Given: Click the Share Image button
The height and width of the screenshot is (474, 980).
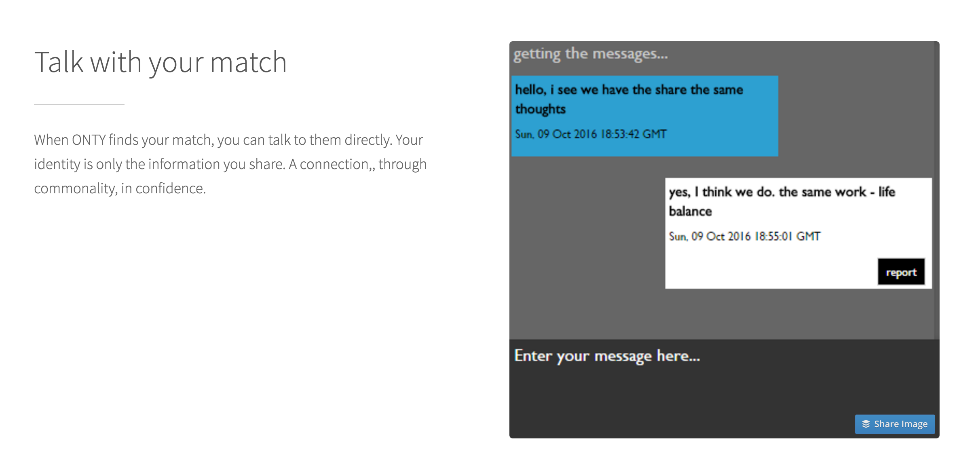Looking at the screenshot, I should (x=894, y=424).
